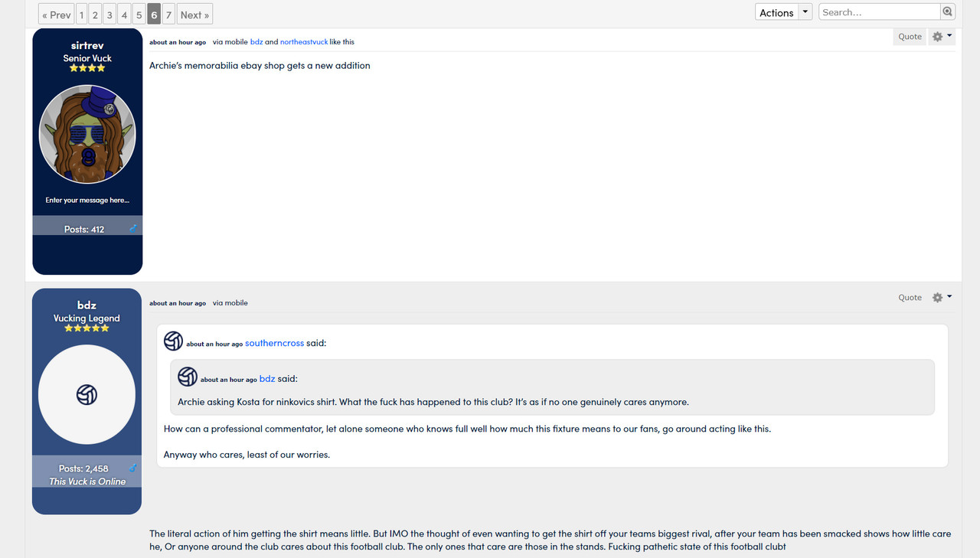Open sirtrev's avatar image

point(87,134)
